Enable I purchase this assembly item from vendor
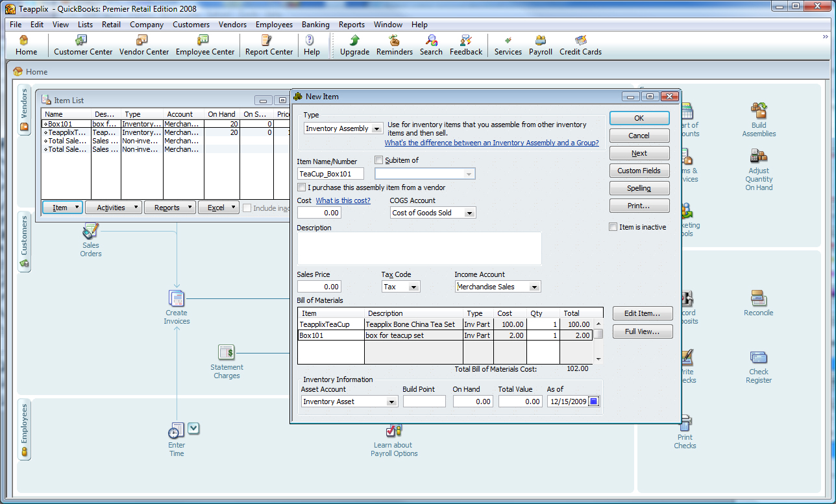 301,187
